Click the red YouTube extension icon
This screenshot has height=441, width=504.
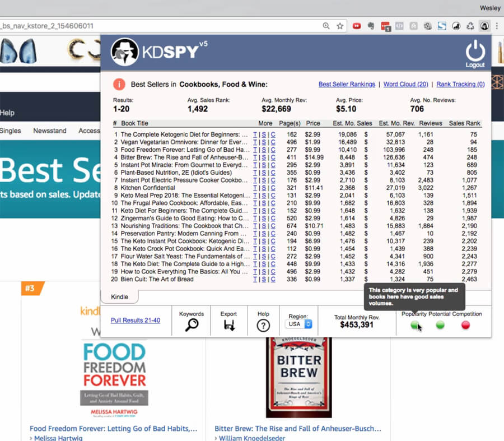tap(357, 26)
